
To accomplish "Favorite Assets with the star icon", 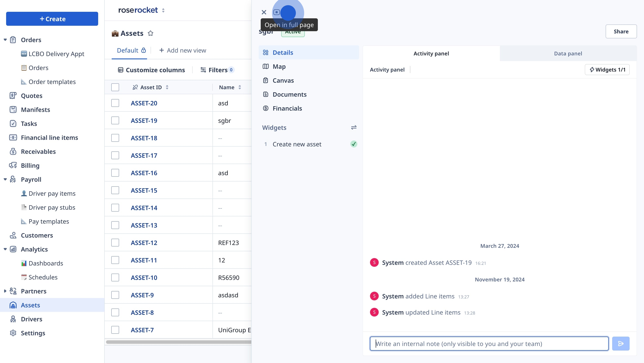I will click(x=150, y=33).
